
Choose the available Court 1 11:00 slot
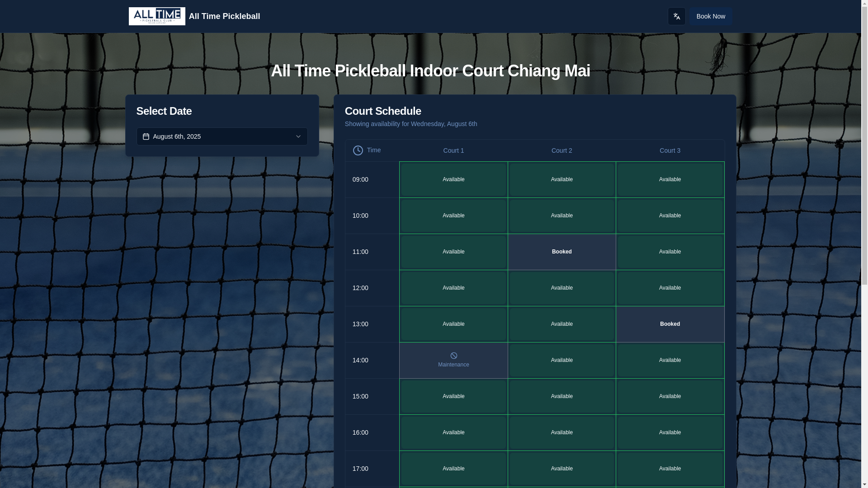tap(453, 252)
